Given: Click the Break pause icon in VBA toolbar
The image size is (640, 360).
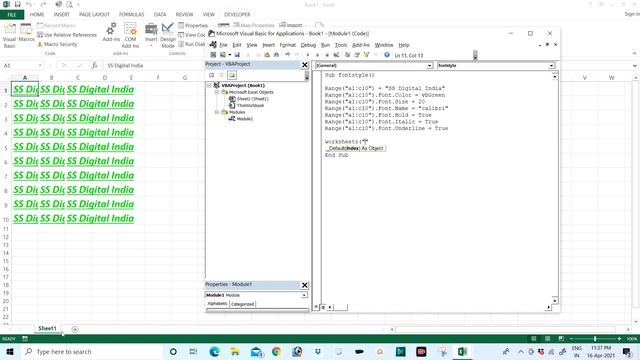Looking at the screenshot, I should 317,55.
